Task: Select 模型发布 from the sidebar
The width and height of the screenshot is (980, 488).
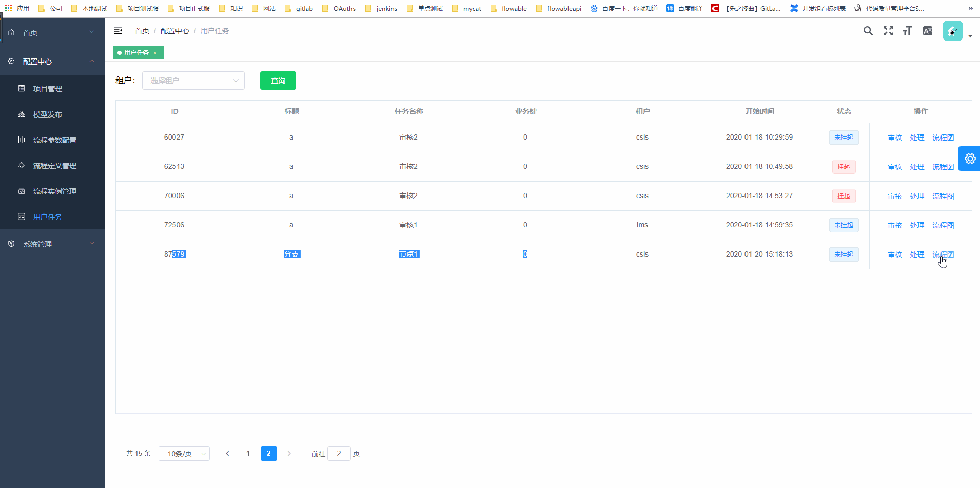Action: point(47,114)
